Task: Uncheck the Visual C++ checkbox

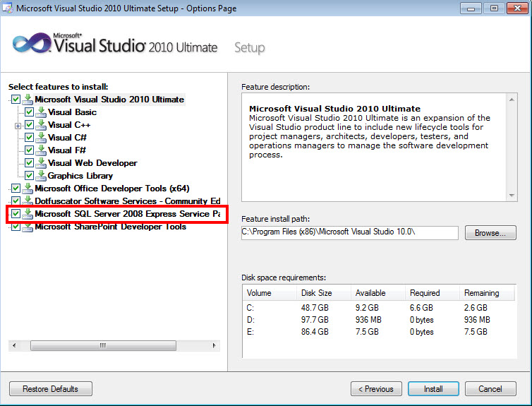Action: [29, 124]
